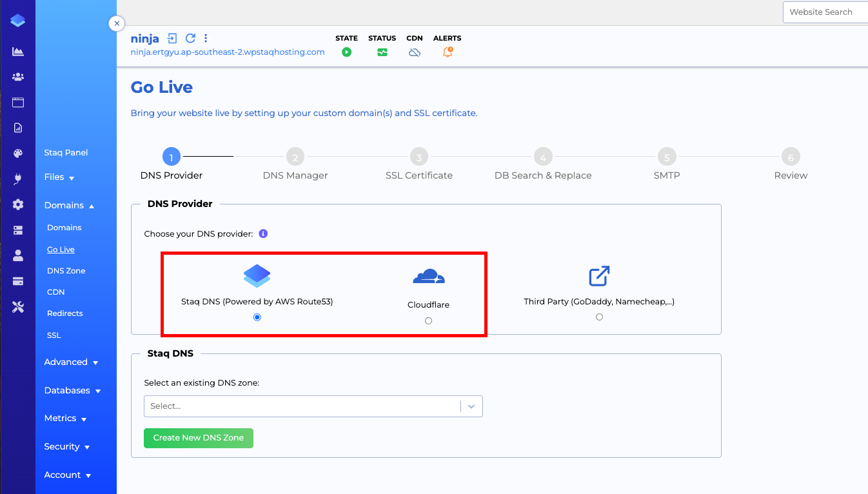The height and width of the screenshot is (494, 868).
Task: Open the Domains sub-item in sidebar
Action: click(x=64, y=228)
